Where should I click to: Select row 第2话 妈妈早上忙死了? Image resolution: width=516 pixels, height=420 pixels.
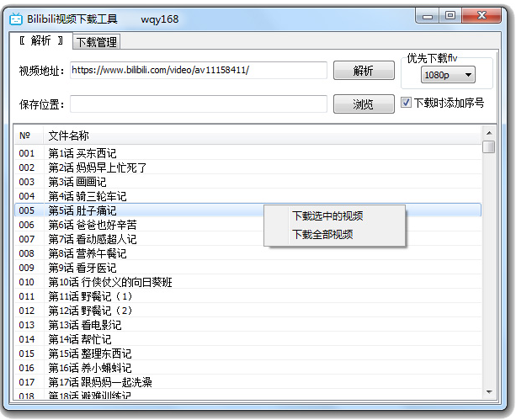pos(247,167)
